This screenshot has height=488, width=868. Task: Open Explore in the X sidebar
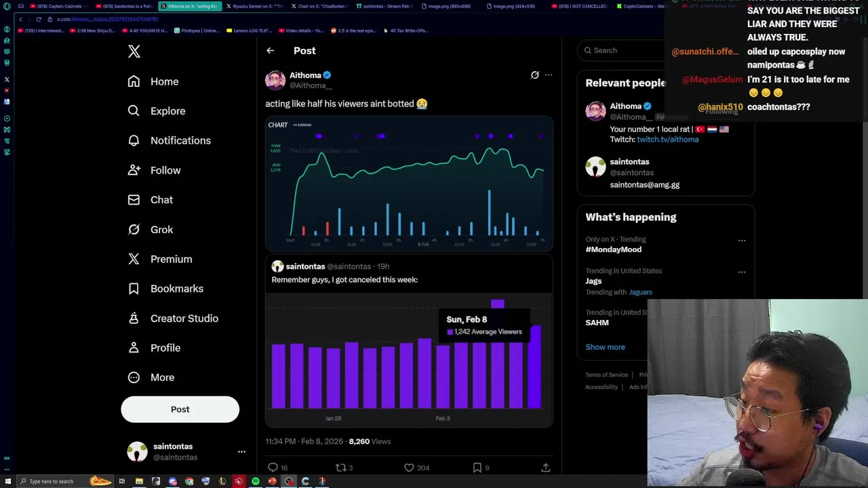pyautogui.click(x=157, y=111)
